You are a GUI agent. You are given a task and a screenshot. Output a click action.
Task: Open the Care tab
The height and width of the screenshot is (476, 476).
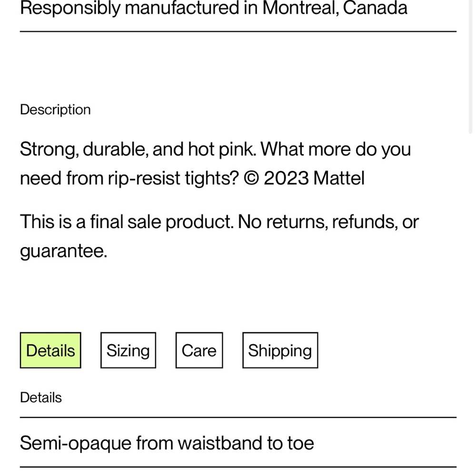tap(199, 350)
